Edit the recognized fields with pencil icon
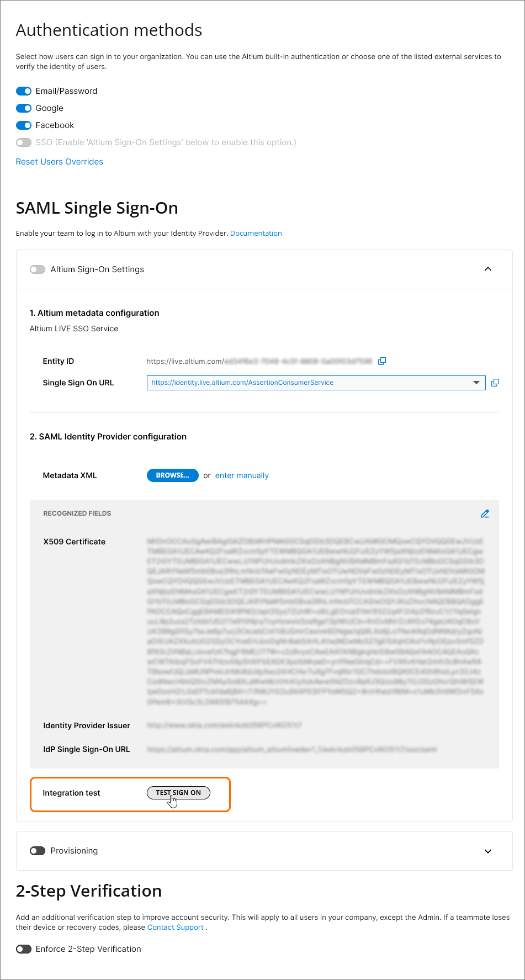The height and width of the screenshot is (980, 525). (x=485, y=513)
